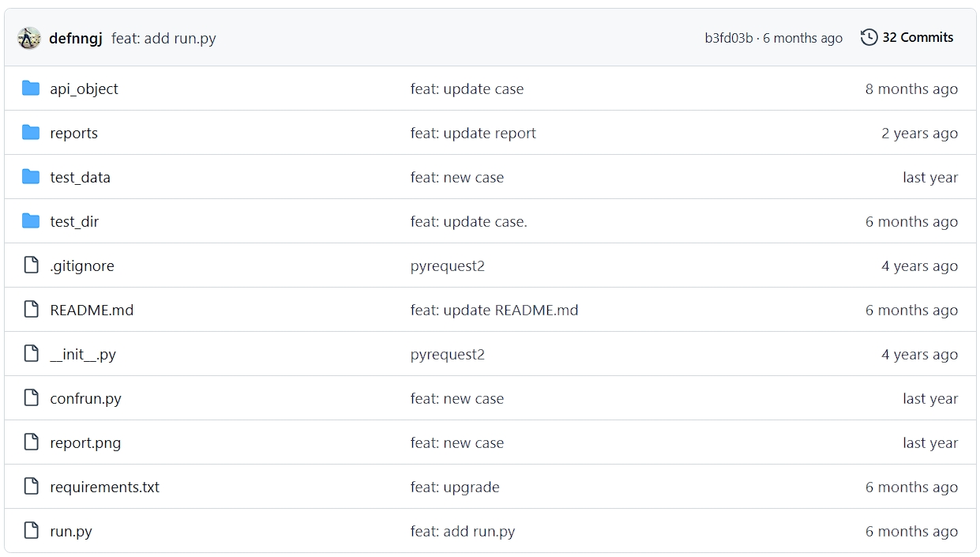Screen dimensions: 980x557
Task: Open the 32 Commits history
Action: [917, 37]
